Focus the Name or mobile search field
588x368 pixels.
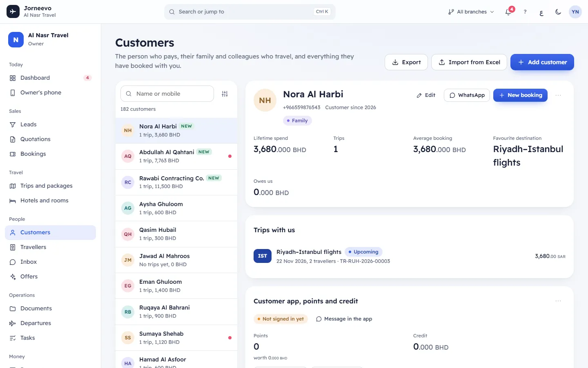[x=167, y=94]
